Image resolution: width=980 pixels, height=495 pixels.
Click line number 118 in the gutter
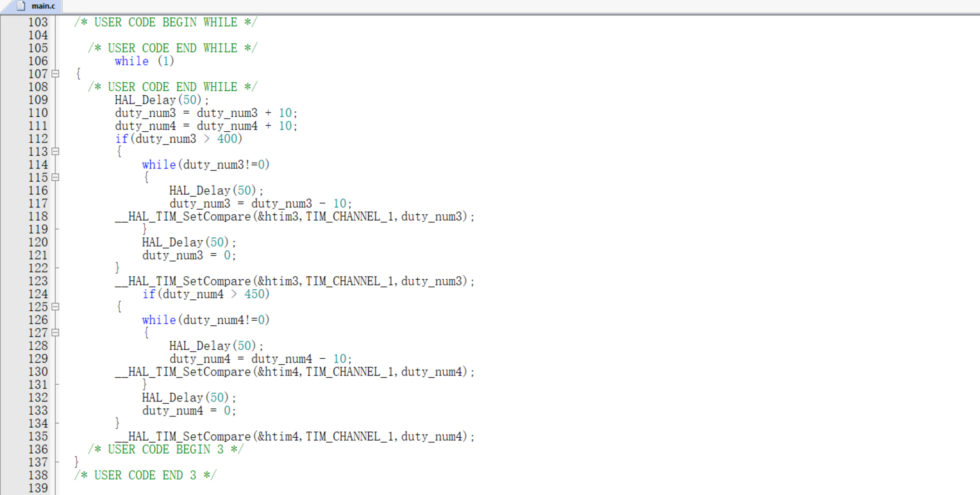pos(38,216)
